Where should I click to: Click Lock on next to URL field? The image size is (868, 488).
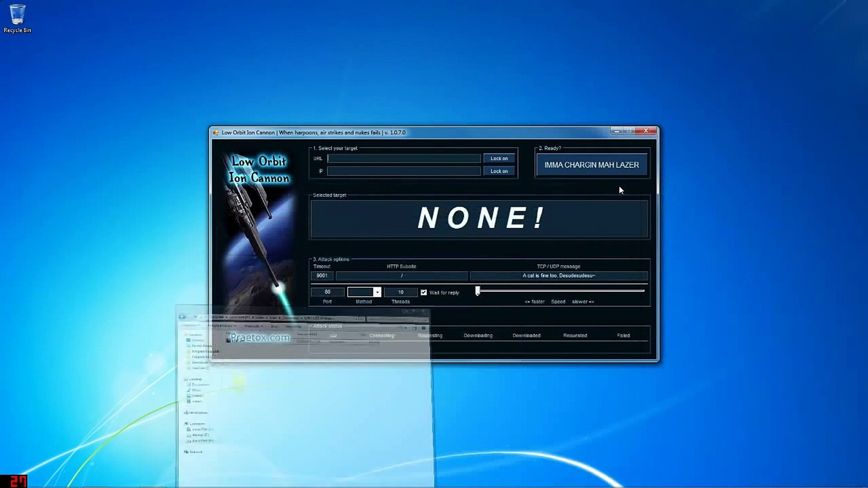pos(499,159)
